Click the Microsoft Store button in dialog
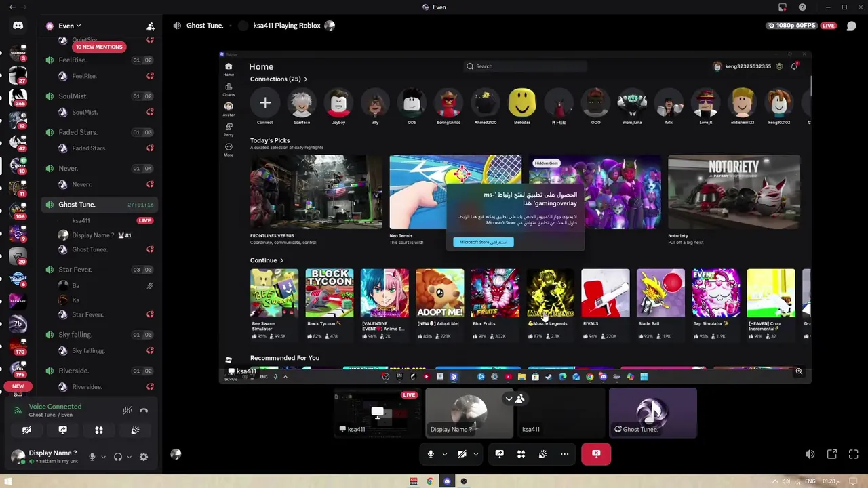The height and width of the screenshot is (488, 868). (x=484, y=242)
